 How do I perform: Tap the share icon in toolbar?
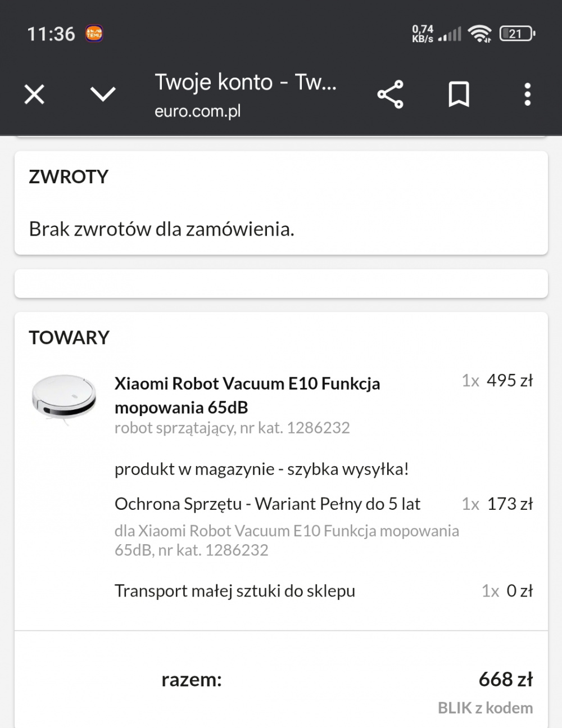point(390,94)
